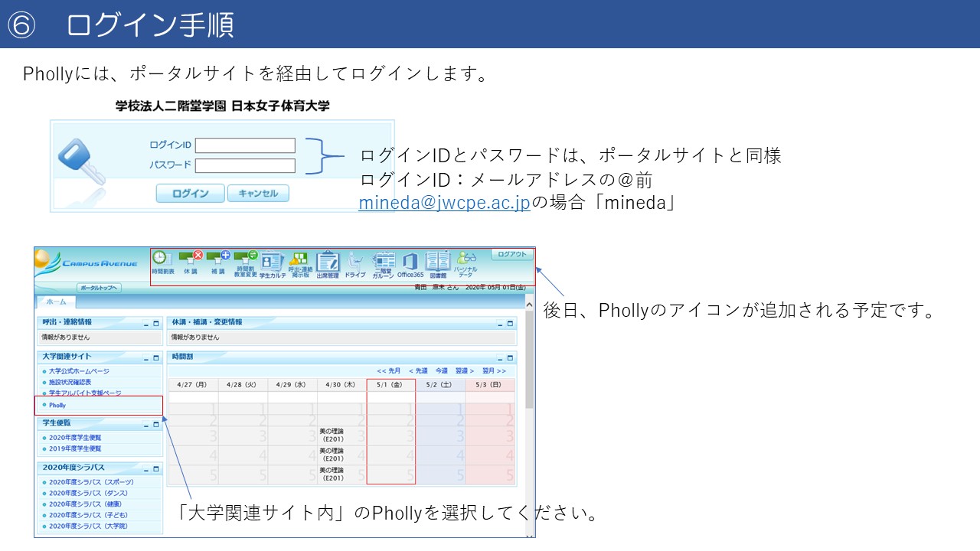Click the ログアウト button

point(512,255)
